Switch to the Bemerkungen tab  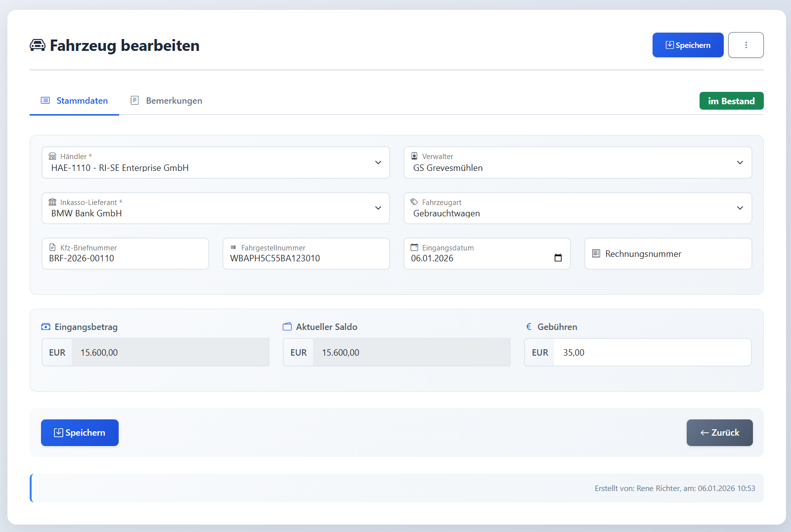tap(166, 101)
